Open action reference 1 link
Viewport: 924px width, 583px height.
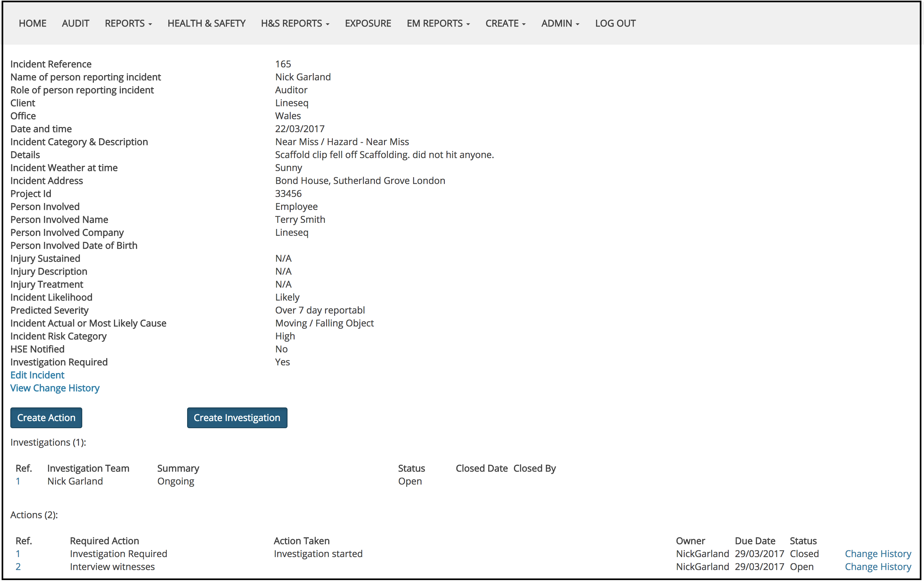point(18,554)
